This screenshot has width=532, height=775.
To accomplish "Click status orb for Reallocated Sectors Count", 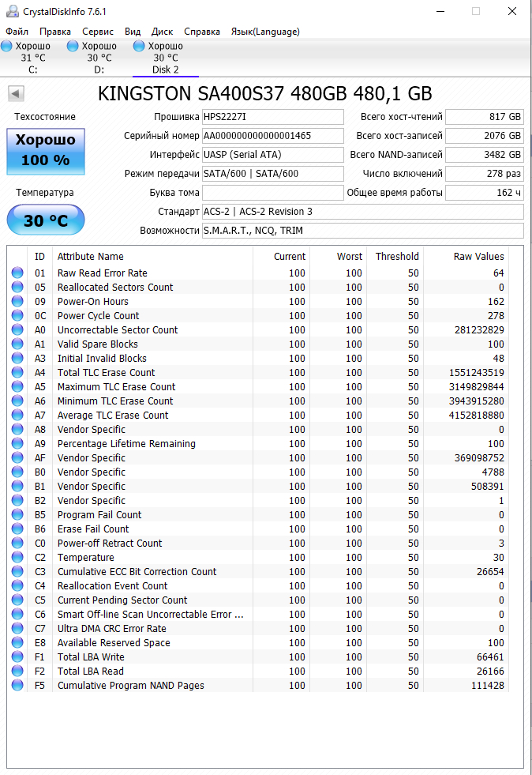I will (x=17, y=287).
